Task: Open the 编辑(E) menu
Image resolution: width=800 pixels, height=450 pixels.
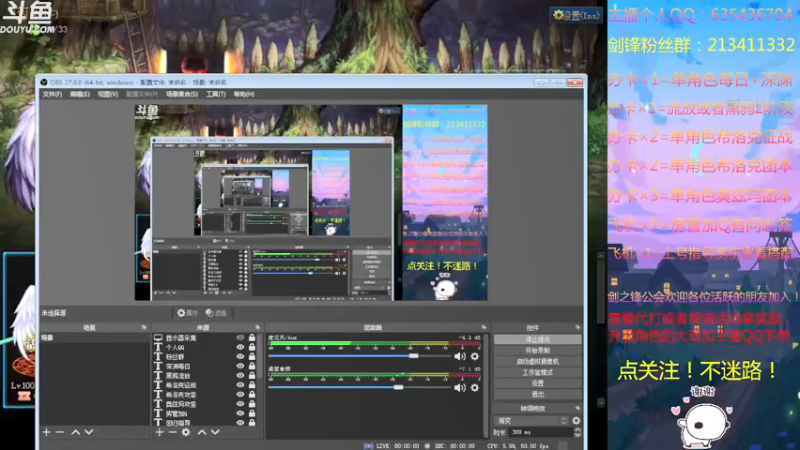Action: [80, 94]
